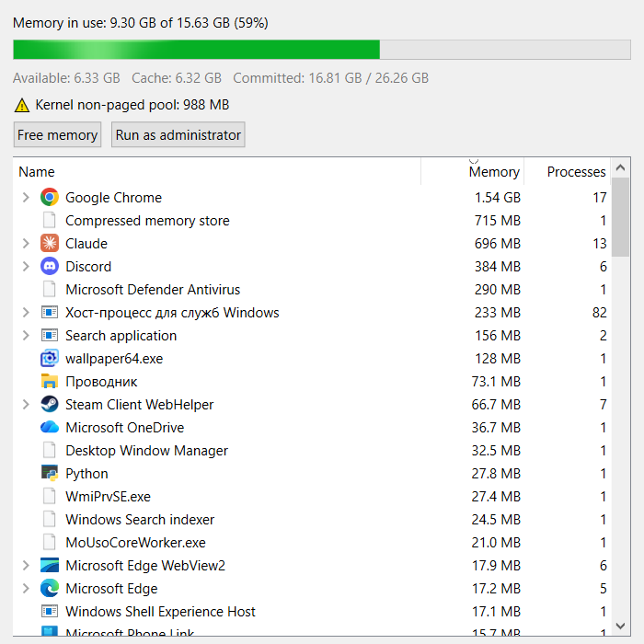Click the 1.54 GB memory value

[498, 198]
